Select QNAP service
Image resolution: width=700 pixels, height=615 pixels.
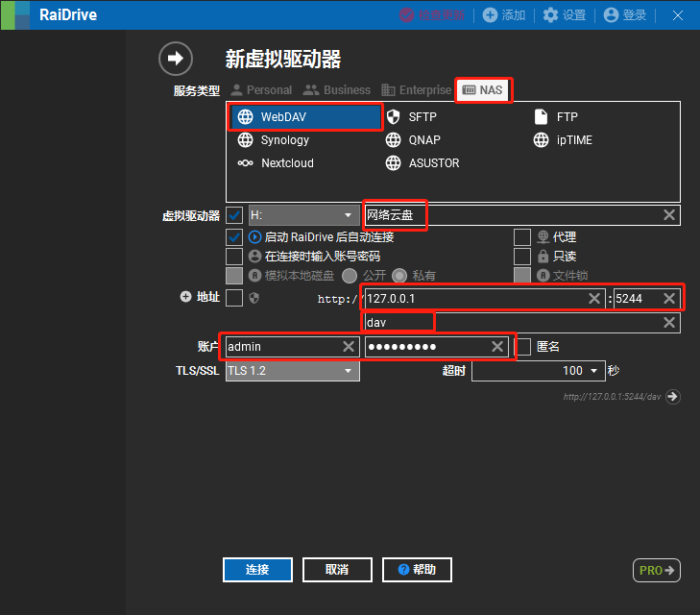tap(413, 140)
